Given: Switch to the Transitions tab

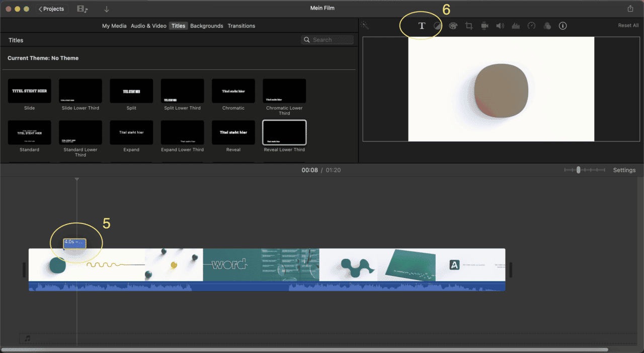Looking at the screenshot, I should click(x=241, y=26).
